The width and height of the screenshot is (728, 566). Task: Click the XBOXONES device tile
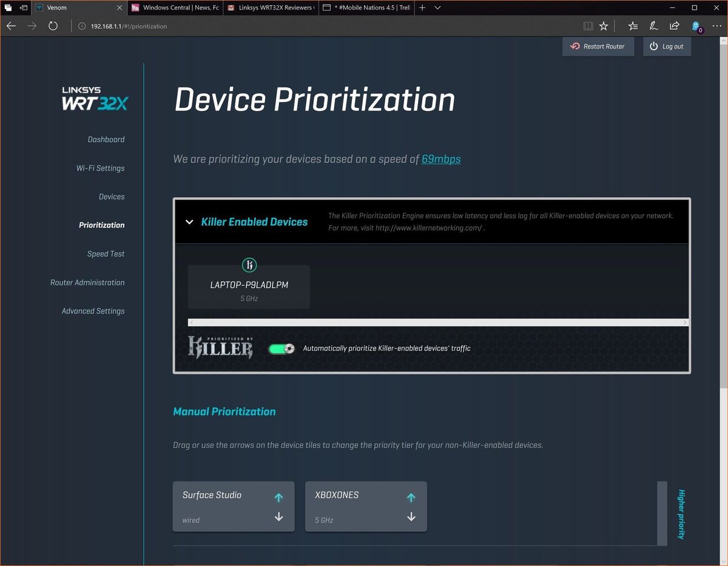click(x=366, y=507)
